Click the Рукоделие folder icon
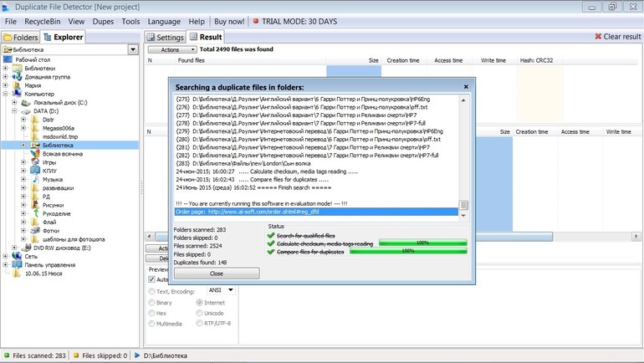 (x=35, y=213)
